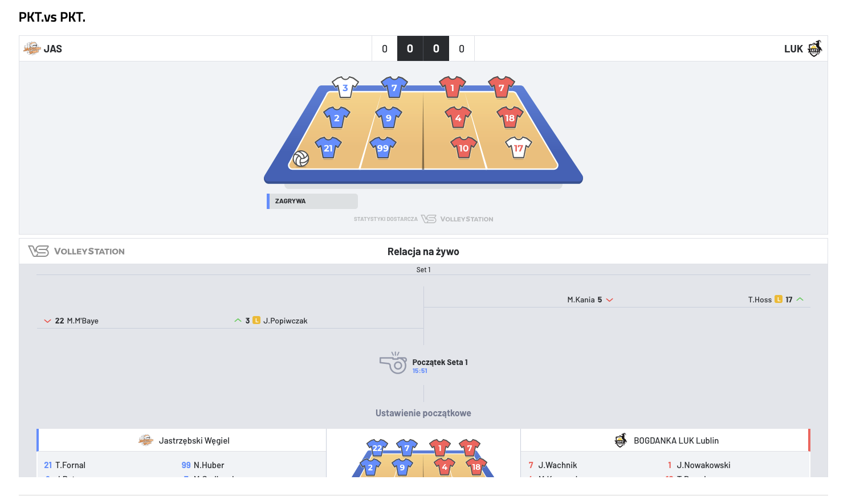Screen dimensions: 868x496
Task: Click the volleyball icon on the court
Action: (301, 158)
